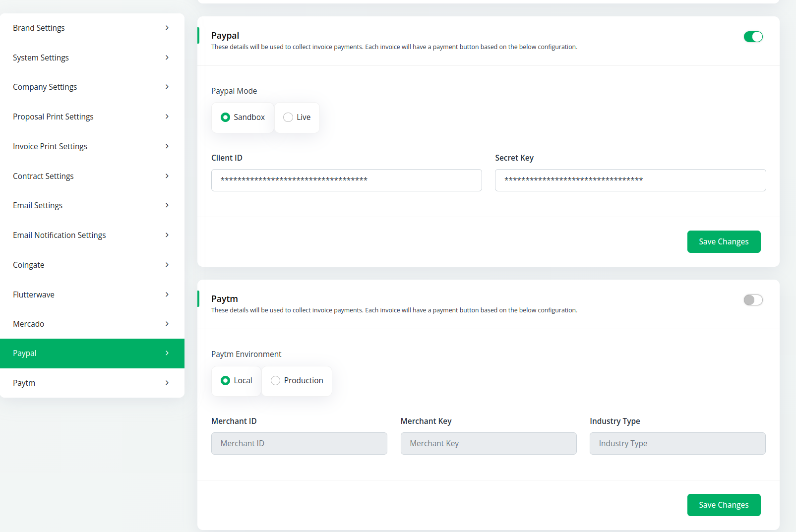Click chevron next to Mercado
This screenshot has height=532, width=796.
[x=167, y=324]
